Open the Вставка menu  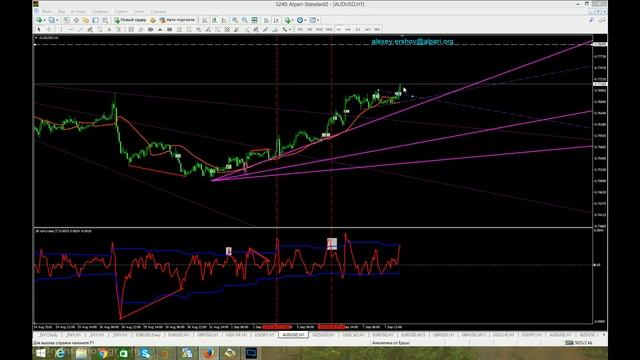78,11
